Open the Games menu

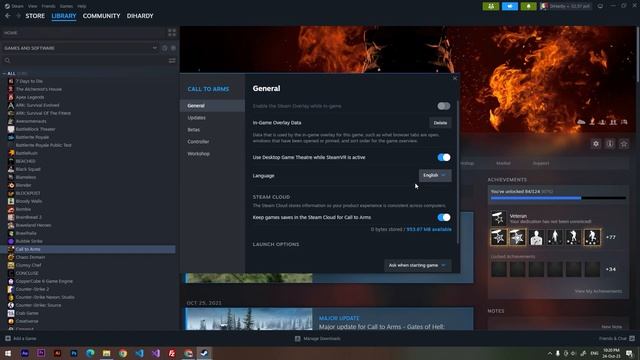pyautogui.click(x=66, y=6)
